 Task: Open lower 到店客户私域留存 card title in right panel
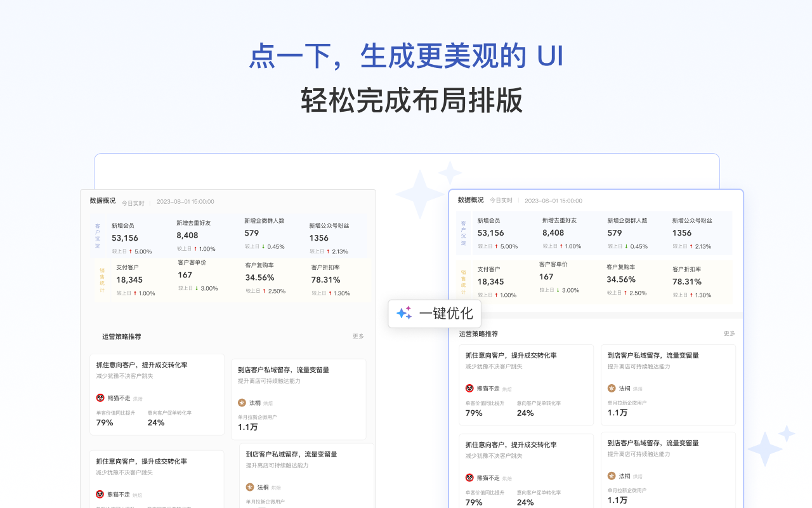click(653, 443)
